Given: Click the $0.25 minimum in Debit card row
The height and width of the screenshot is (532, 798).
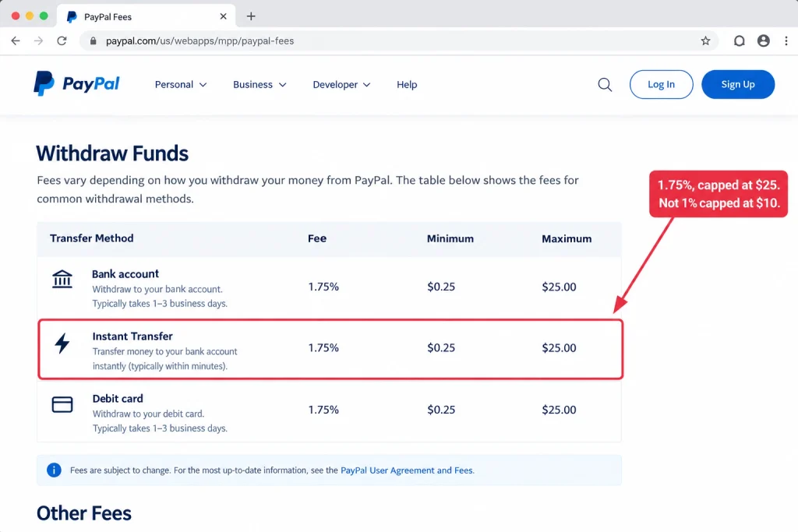Looking at the screenshot, I should click(441, 410).
